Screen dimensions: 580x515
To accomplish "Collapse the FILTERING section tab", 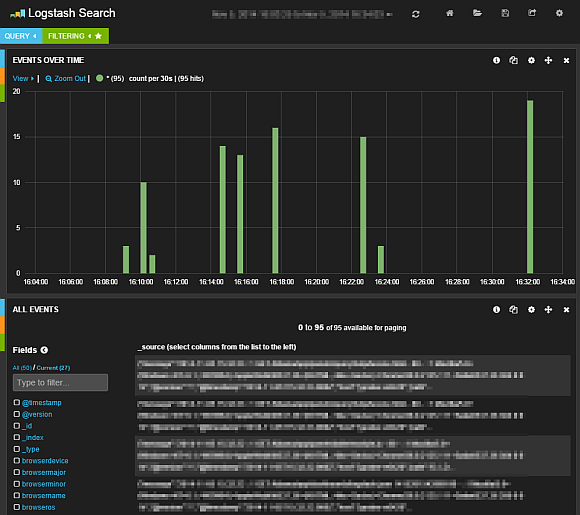I will 75,36.
